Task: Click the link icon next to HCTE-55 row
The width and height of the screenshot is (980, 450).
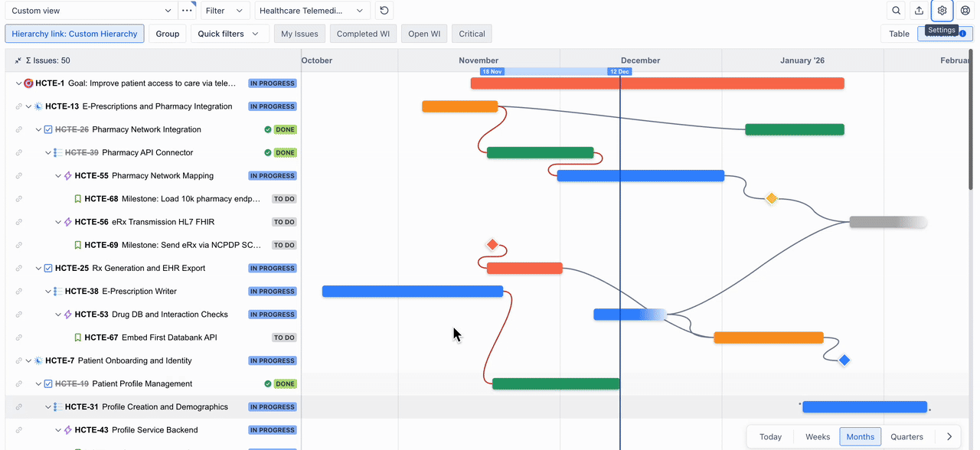Action: 18,175
